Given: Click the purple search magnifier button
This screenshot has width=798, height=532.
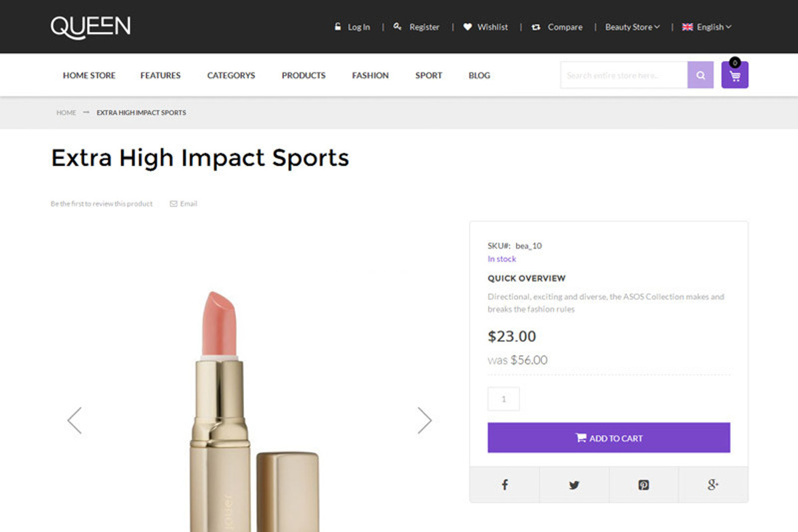Looking at the screenshot, I should (700, 75).
